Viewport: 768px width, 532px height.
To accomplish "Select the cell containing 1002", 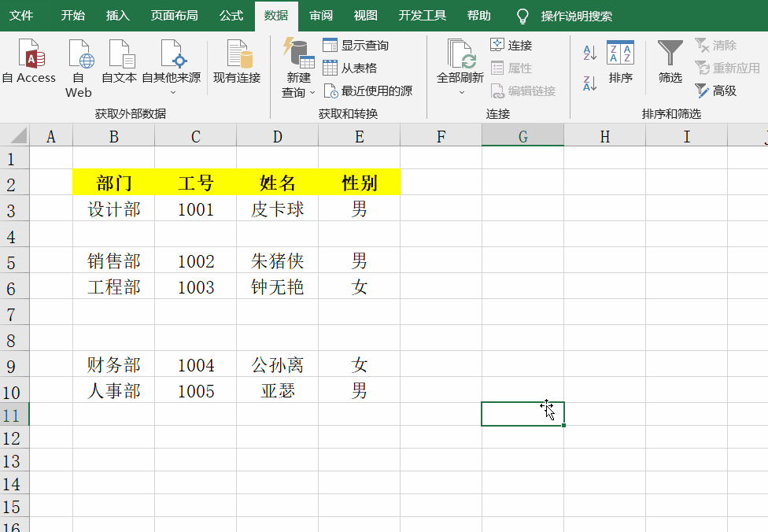I will (195, 260).
